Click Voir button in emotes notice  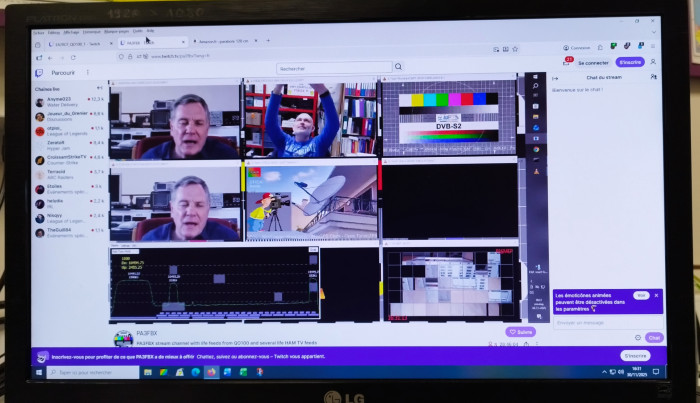pos(641,295)
